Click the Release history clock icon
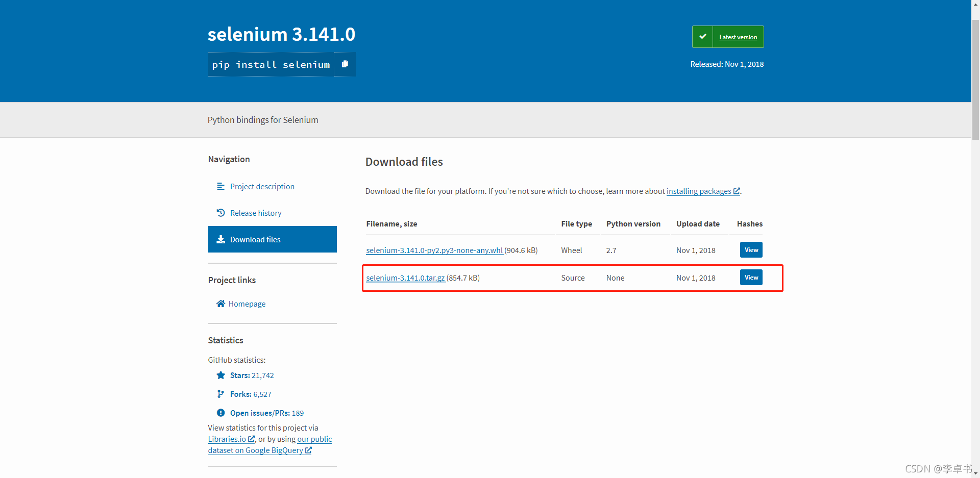Image resolution: width=980 pixels, height=478 pixels. 220,213
